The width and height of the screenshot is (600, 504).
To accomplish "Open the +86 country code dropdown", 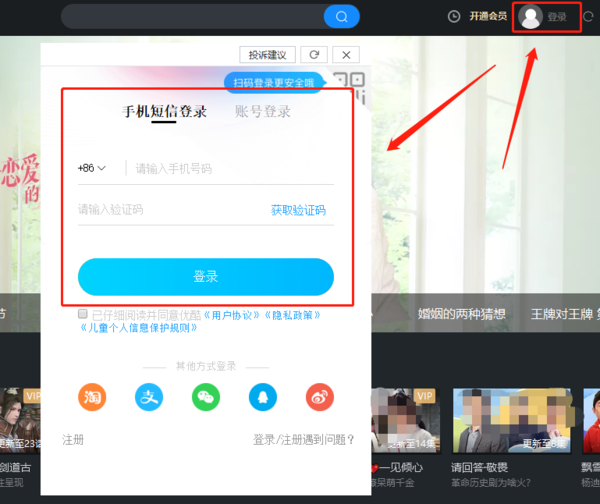I will coord(91,168).
